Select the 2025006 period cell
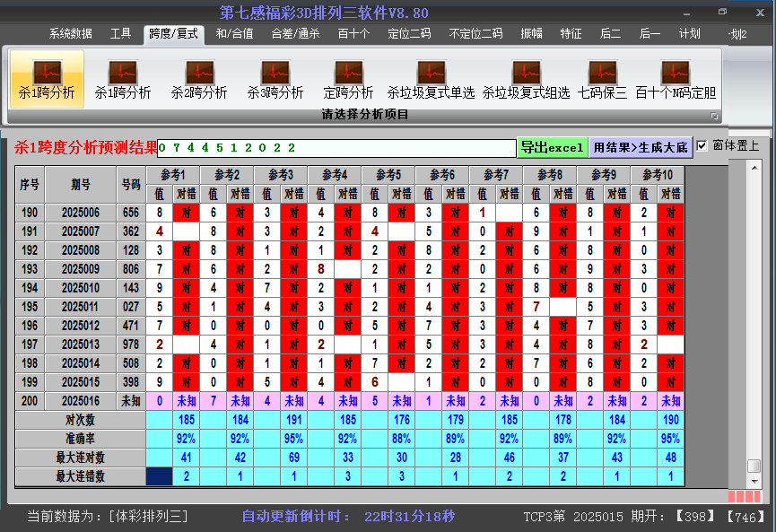Screen dimensions: 776x532 coord(81,213)
